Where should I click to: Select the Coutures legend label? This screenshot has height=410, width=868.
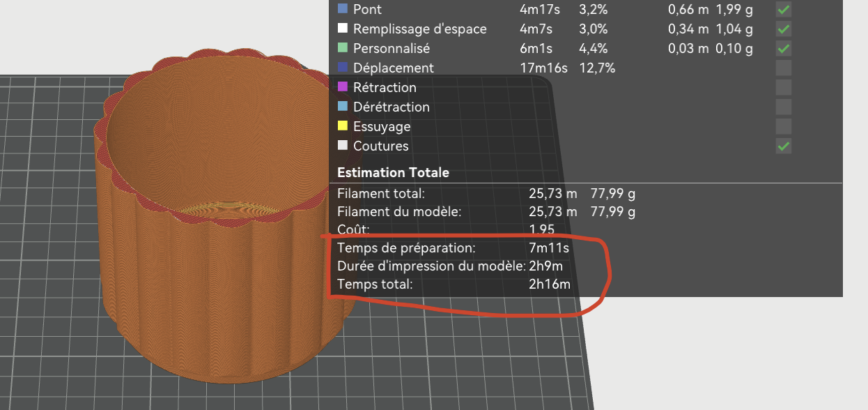tap(381, 146)
